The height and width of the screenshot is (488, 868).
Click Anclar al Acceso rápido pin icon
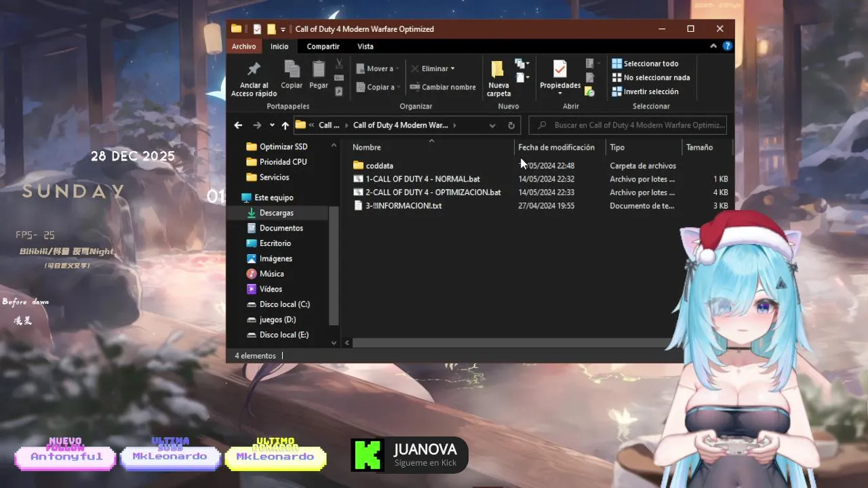click(254, 69)
